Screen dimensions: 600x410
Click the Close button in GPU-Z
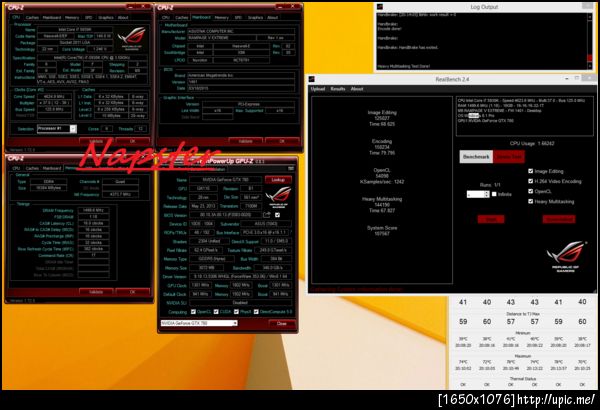[x=281, y=323]
